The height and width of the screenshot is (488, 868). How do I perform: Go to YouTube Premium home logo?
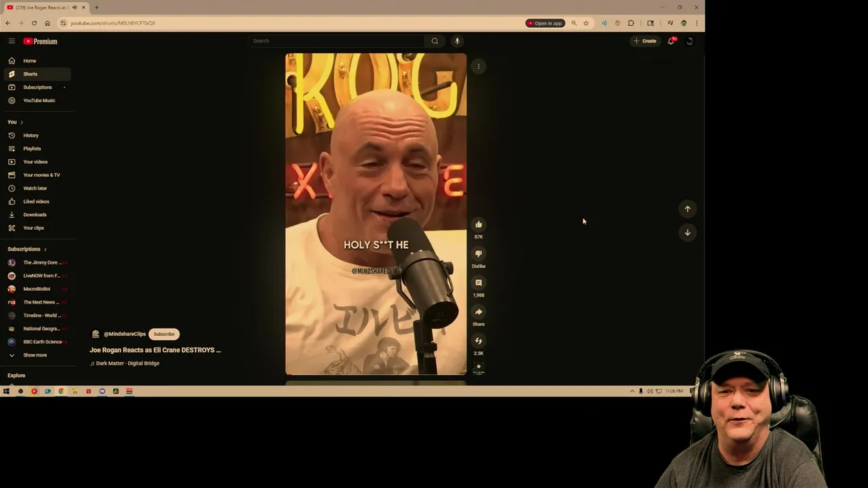[40, 41]
